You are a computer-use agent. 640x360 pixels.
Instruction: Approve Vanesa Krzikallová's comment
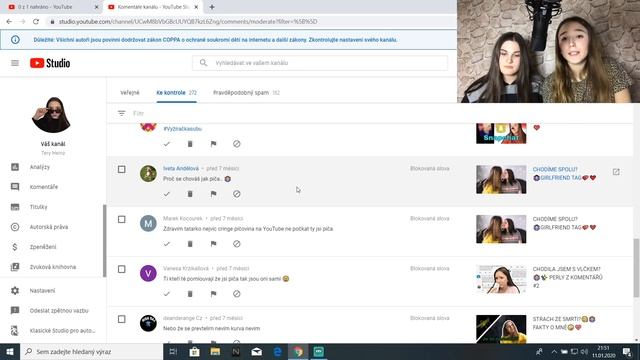pos(167,294)
